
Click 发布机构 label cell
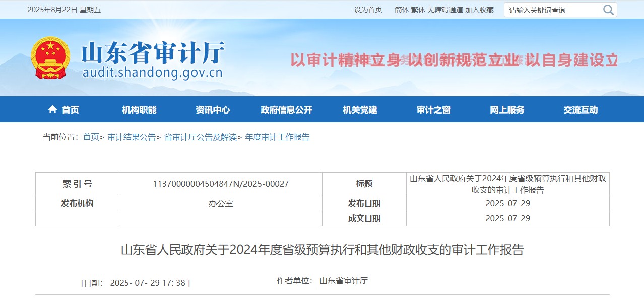point(77,204)
